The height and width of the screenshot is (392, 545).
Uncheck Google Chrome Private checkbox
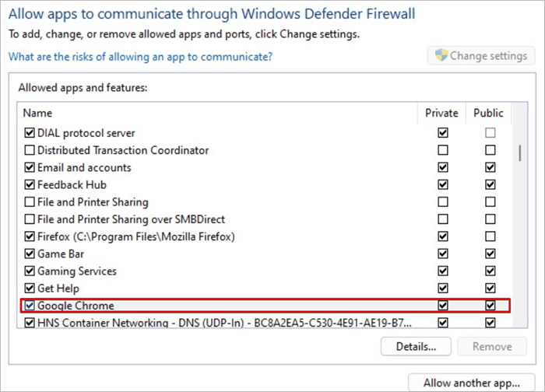(443, 306)
